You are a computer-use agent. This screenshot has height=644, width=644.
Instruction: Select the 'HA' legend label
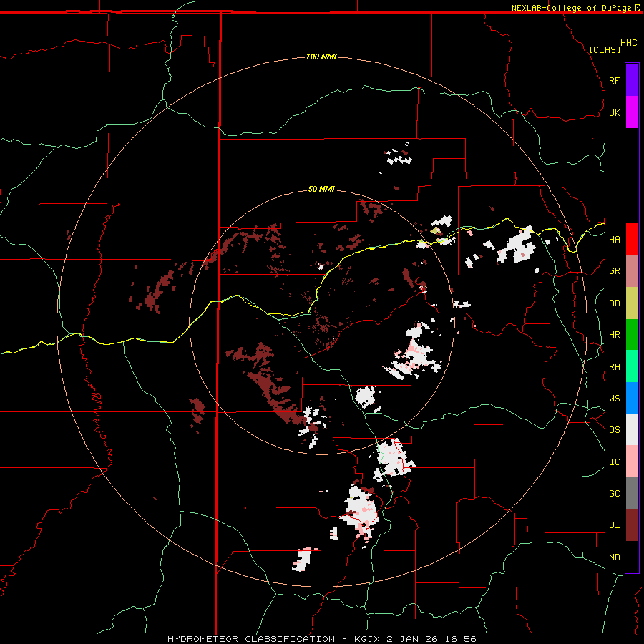point(614,240)
